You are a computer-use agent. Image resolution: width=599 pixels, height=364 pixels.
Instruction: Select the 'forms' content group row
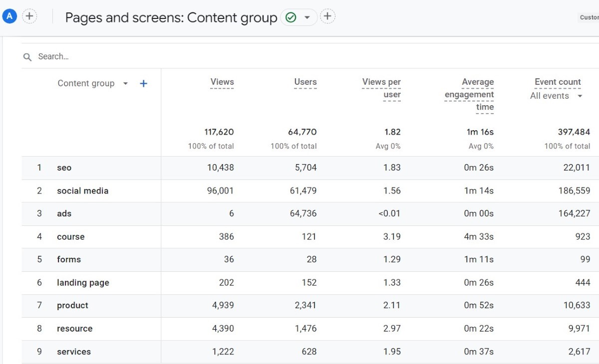click(310, 260)
